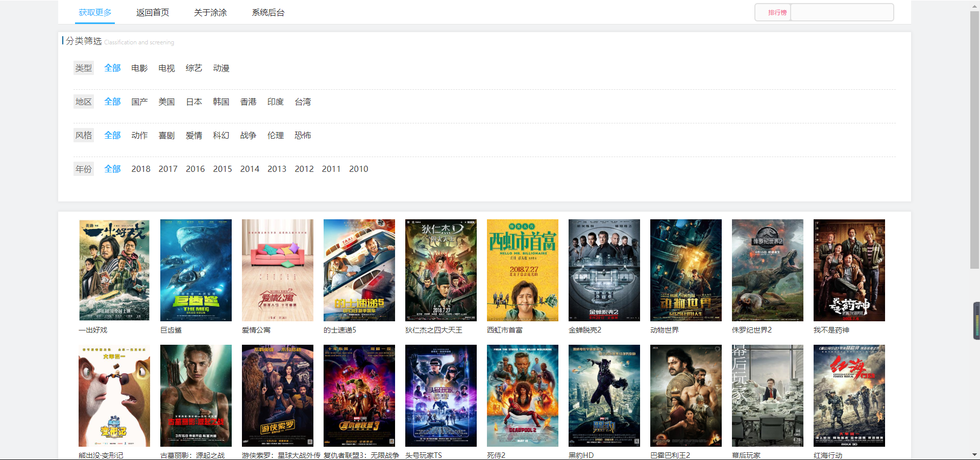Open the 幕后玩家 poster

768,396
